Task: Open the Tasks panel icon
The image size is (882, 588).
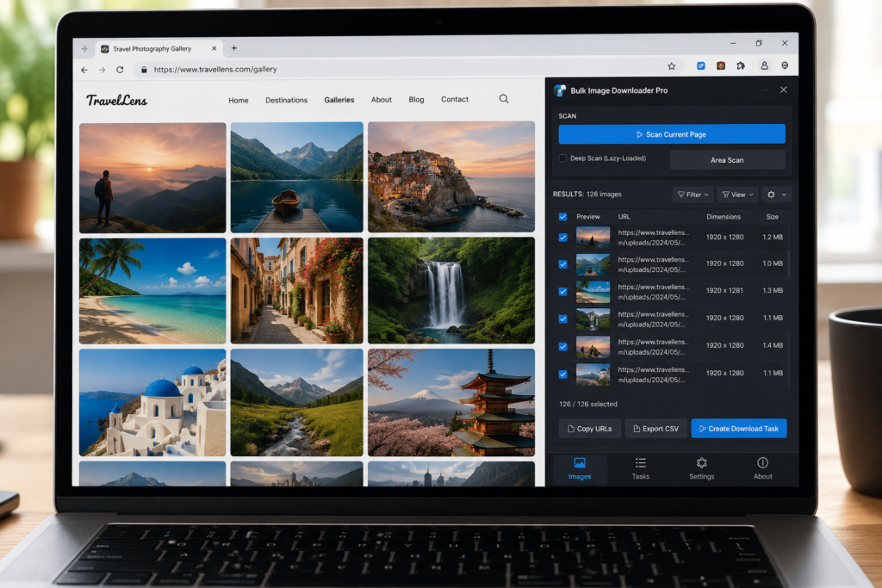Action: [x=641, y=469]
